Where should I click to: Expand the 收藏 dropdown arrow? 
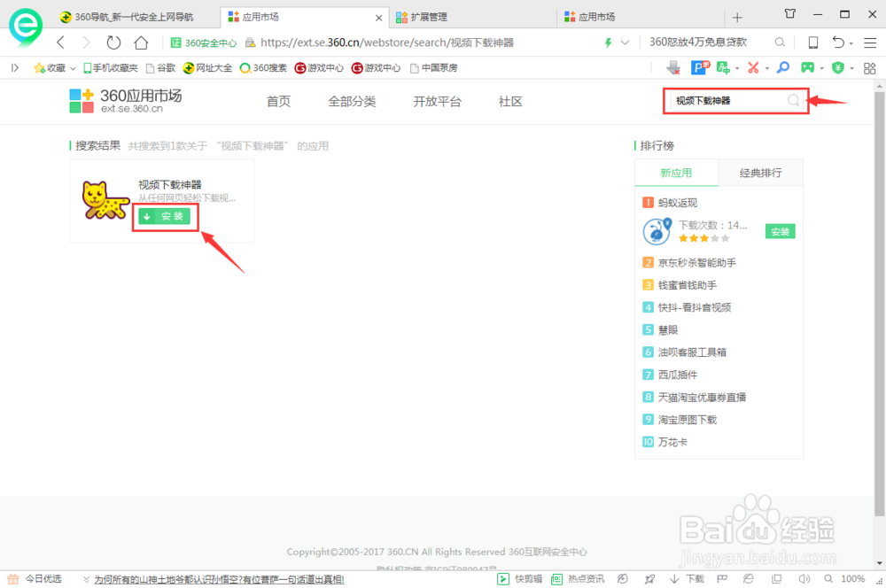pyautogui.click(x=73, y=68)
